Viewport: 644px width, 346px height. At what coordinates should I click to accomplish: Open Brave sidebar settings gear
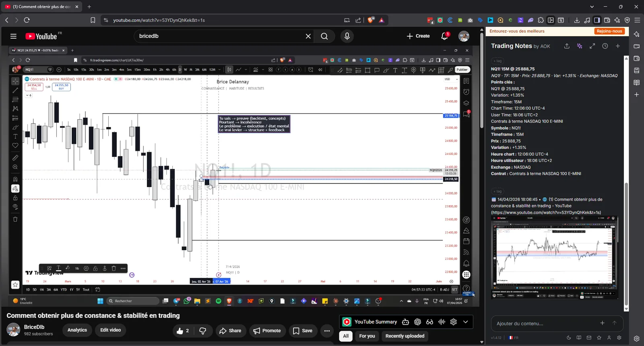click(x=636, y=338)
